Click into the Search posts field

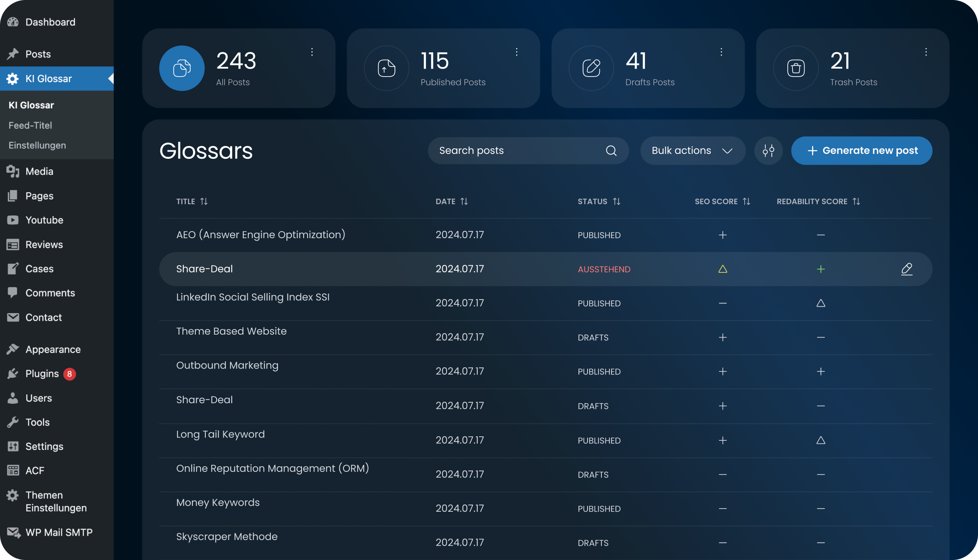point(528,150)
